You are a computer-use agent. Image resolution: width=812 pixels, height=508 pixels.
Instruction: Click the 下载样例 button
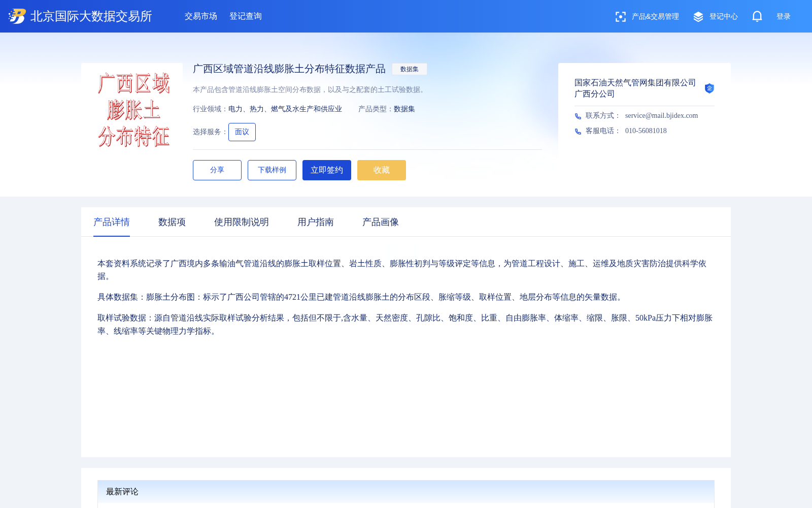(272, 170)
